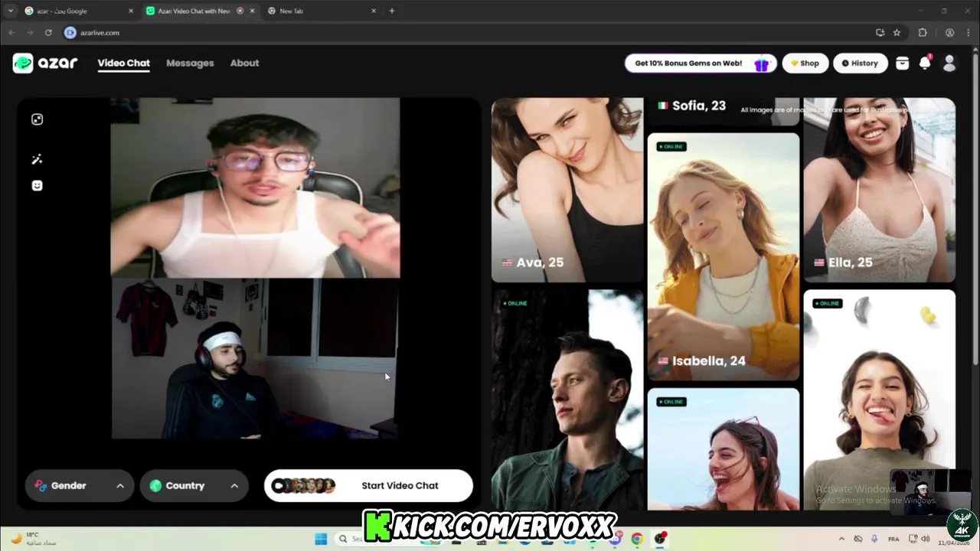Open the profile avatar menu

949,64
